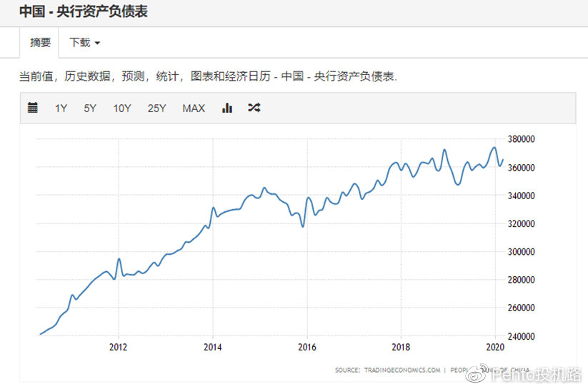Click the line peak near 2020
588x389 pixels.
(x=494, y=148)
